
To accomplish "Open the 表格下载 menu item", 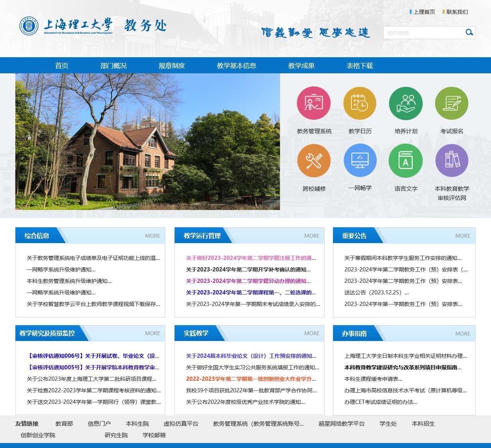I will (x=360, y=66).
